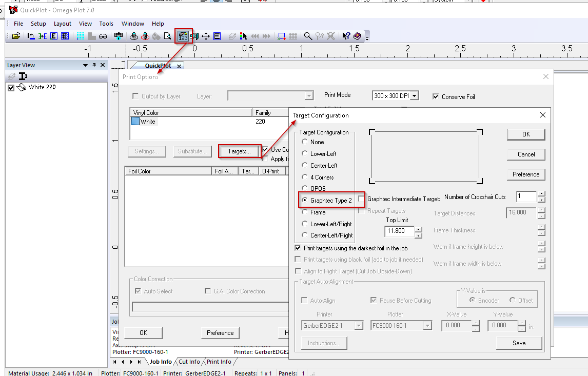Open the Layout menu

click(x=62, y=24)
